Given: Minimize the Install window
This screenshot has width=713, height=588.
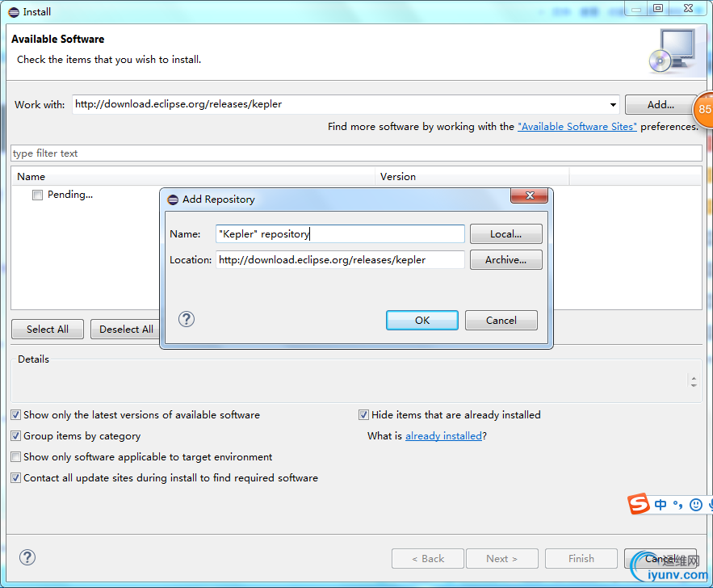Looking at the screenshot, I should coord(636,8).
